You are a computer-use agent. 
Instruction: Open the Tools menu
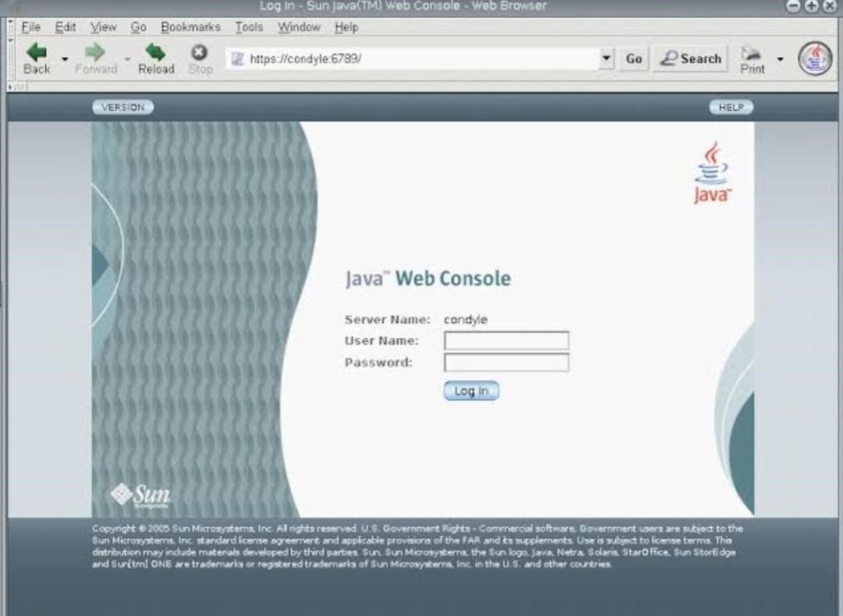click(249, 27)
